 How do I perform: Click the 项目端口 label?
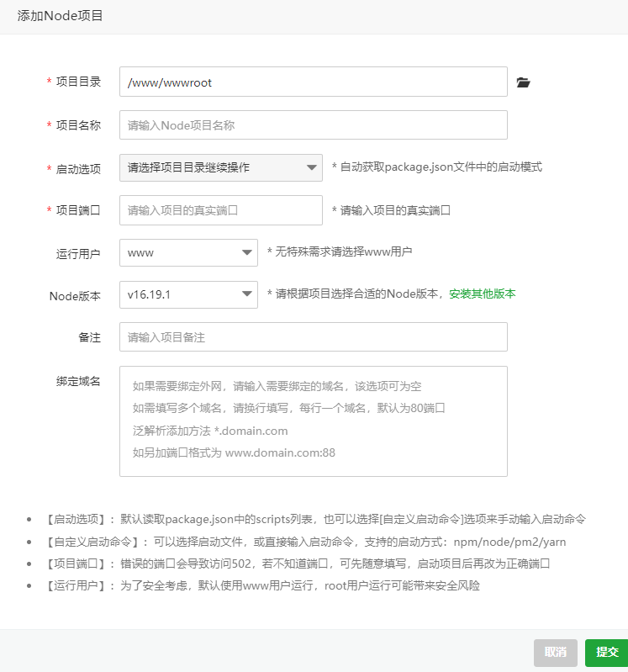[78, 210]
